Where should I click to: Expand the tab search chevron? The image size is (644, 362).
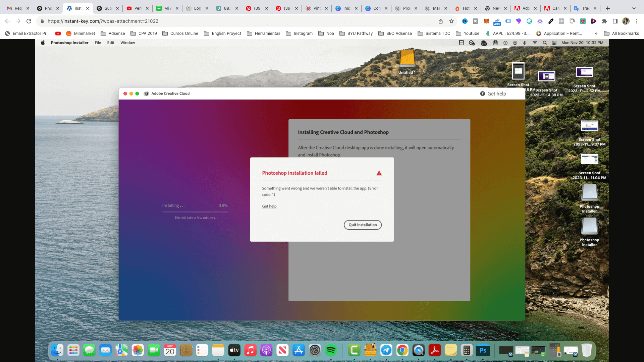click(634, 8)
